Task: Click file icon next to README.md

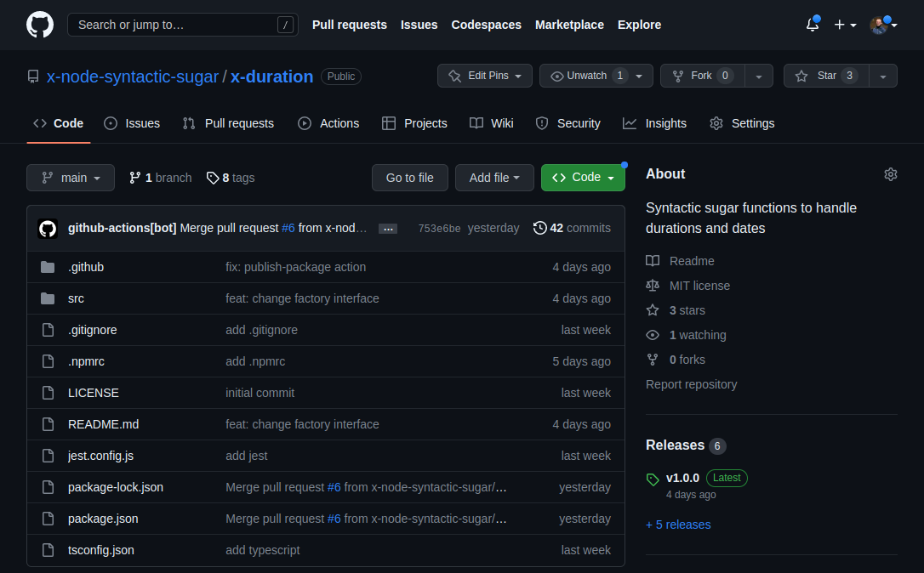Action: tap(48, 424)
